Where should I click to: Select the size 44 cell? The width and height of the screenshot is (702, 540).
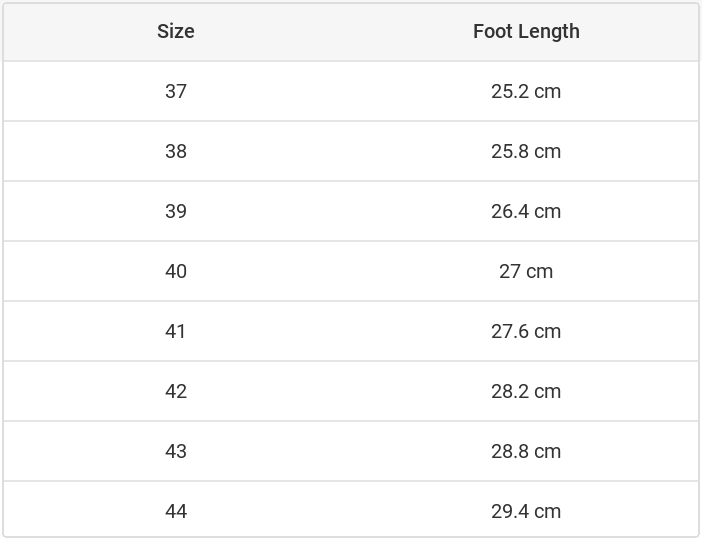[176, 511]
